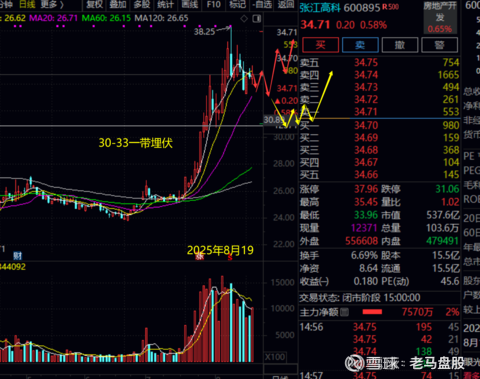
Task: Click stock name 张江高科 600895
Action: 340,7
